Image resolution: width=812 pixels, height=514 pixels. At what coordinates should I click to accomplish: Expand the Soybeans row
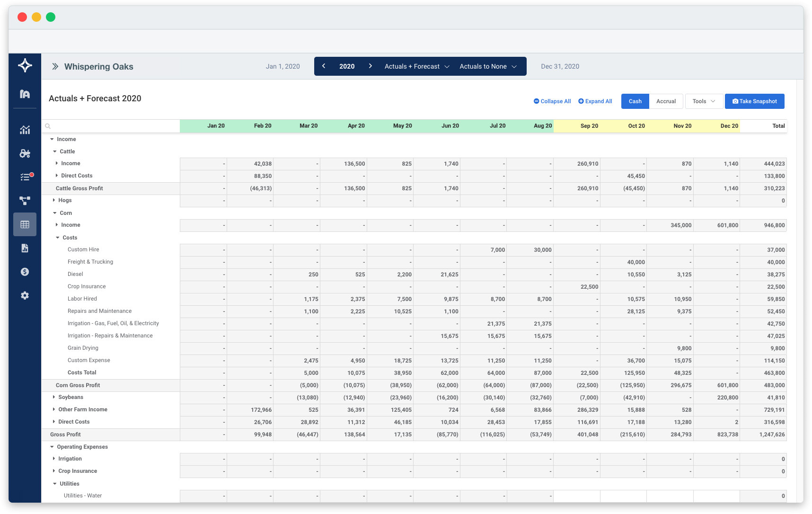point(54,397)
